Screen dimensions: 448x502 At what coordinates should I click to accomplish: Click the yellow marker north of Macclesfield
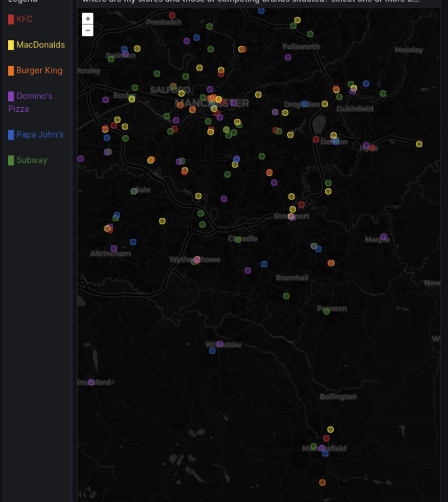[x=331, y=429]
